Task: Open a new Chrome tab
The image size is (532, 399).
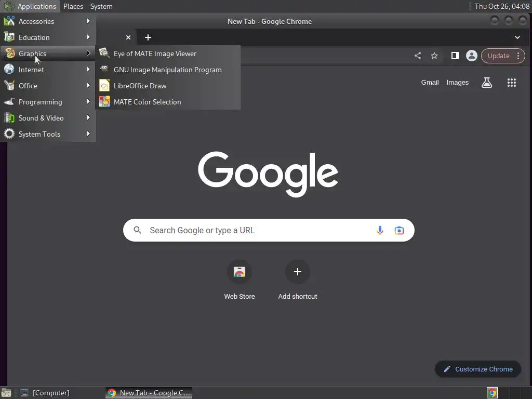Action: [x=148, y=37]
